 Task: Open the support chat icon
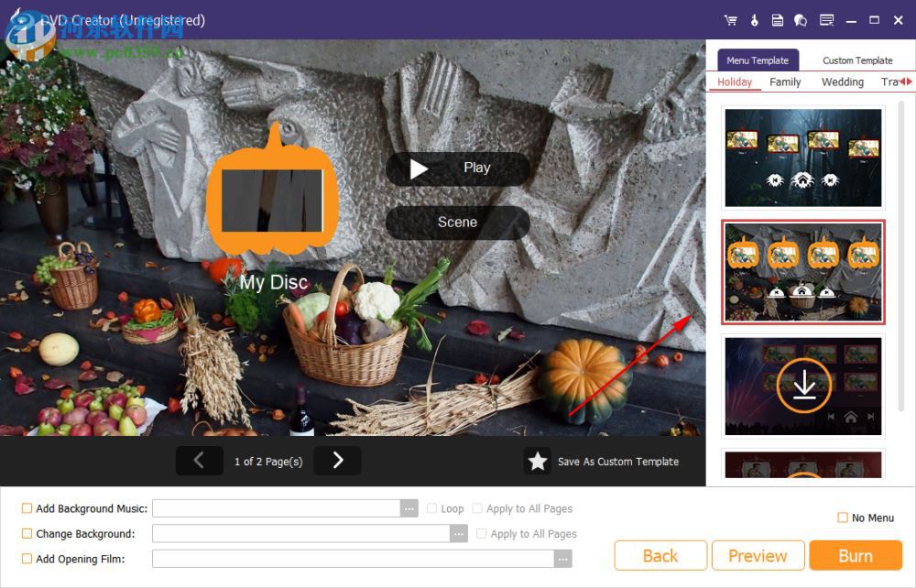pos(801,20)
